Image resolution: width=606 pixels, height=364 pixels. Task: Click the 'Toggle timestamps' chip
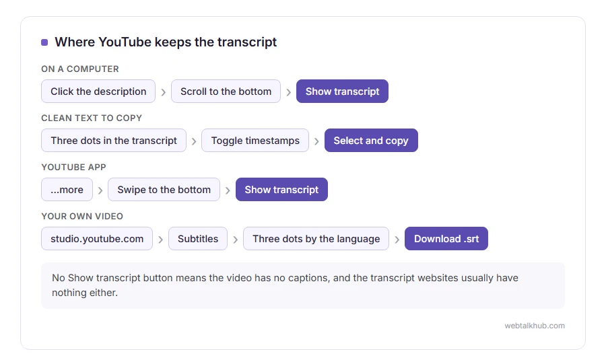(x=255, y=140)
